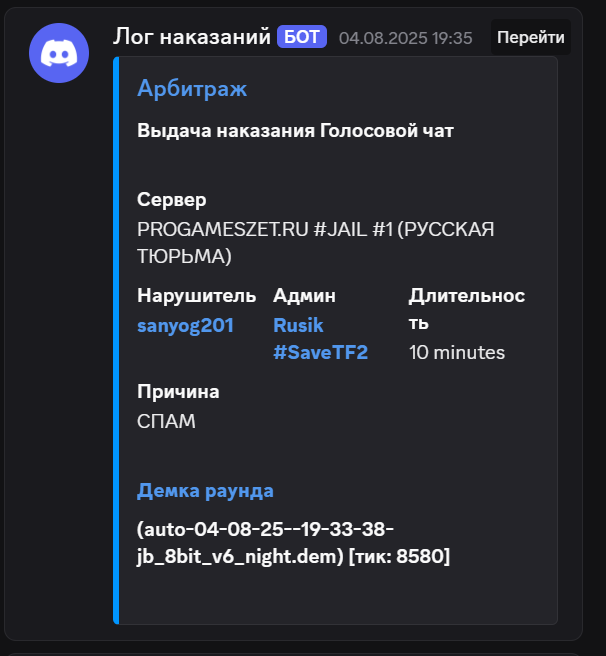The image size is (606, 656).
Task: Click the blue embed accent color bar
Action: 116,340
